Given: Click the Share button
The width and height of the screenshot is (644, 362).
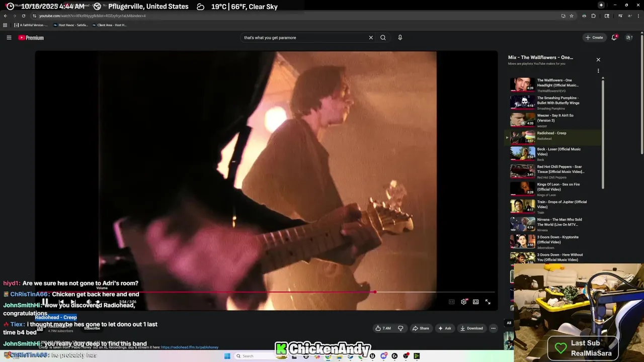Looking at the screenshot, I should [421, 328].
